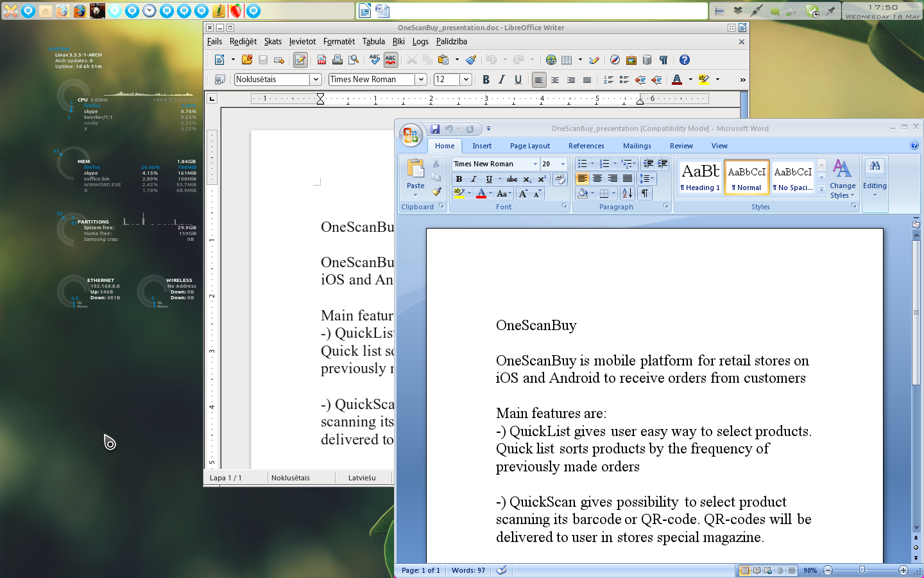Viewport: 924px width, 578px height.
Task: Switch to References tab in Word
Action: tap(586, 146)
